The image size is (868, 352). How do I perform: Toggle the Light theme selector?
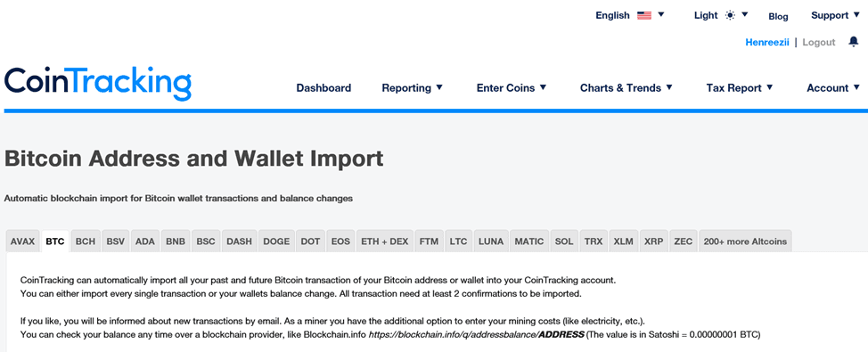tap(719, 15)
